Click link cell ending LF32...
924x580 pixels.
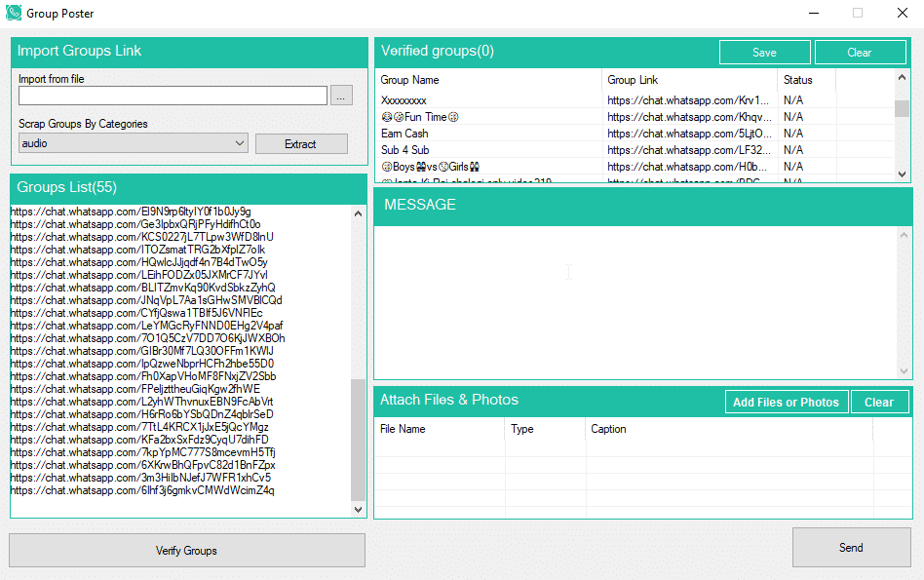[x=689, y=150]
